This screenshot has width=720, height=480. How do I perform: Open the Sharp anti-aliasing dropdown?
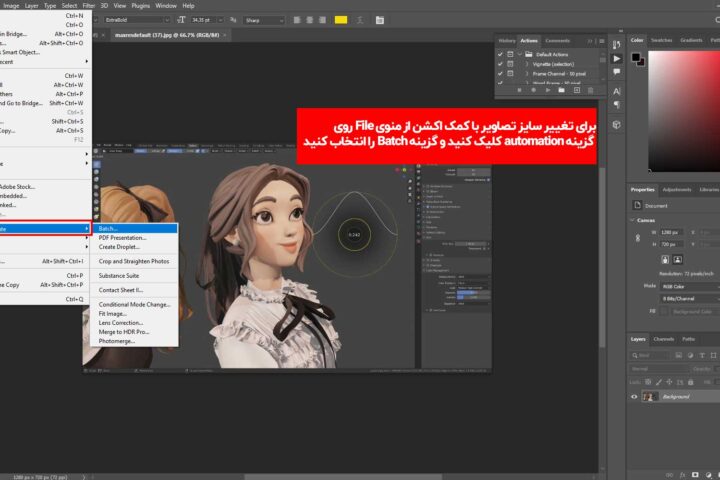[x=264, y=20]
